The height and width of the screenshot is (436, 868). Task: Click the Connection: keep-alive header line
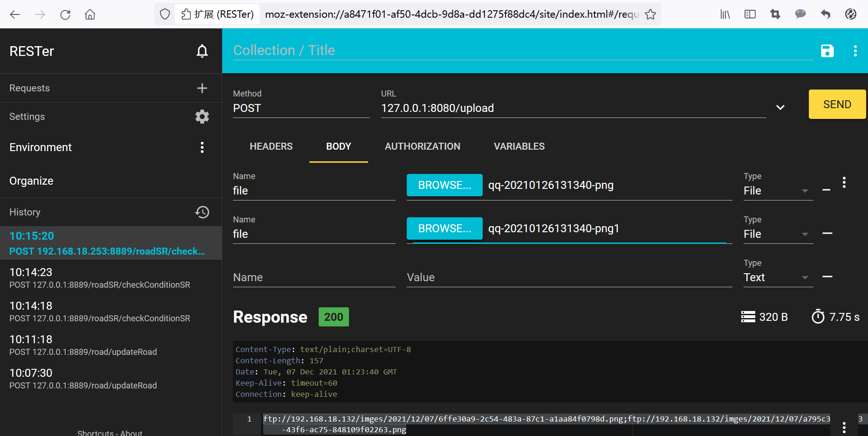click(287, 394)
